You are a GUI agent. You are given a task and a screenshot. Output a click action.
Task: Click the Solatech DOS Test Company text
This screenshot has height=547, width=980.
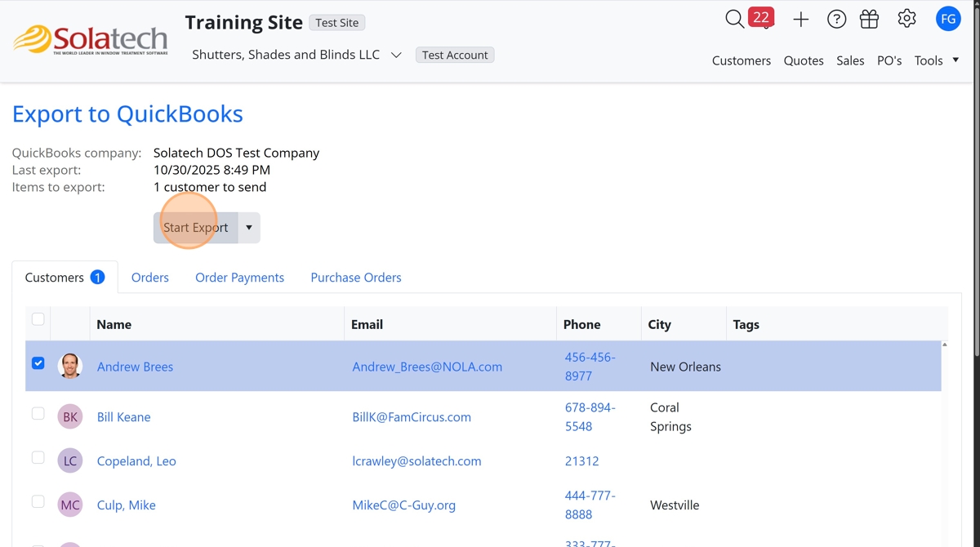click(x=237, y=153)
